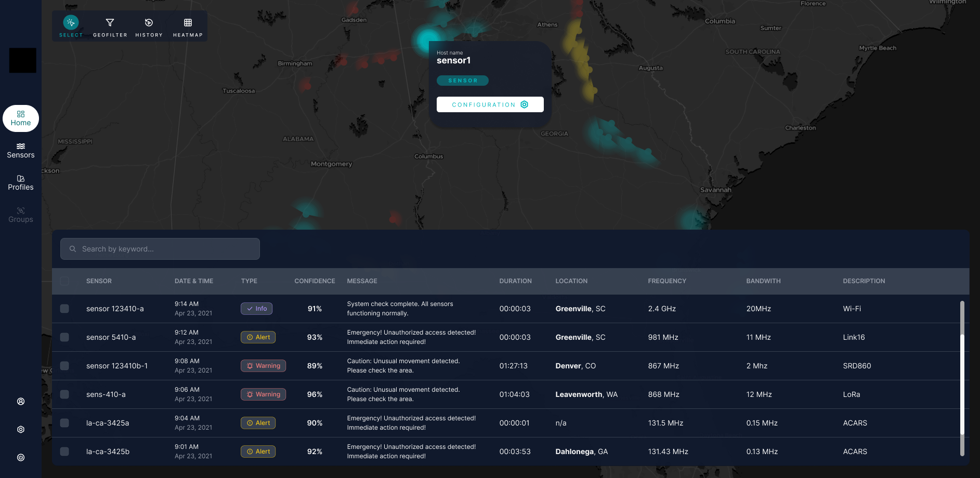
Task: Check the select-all checkbox in table header
Action: (64, 281)
